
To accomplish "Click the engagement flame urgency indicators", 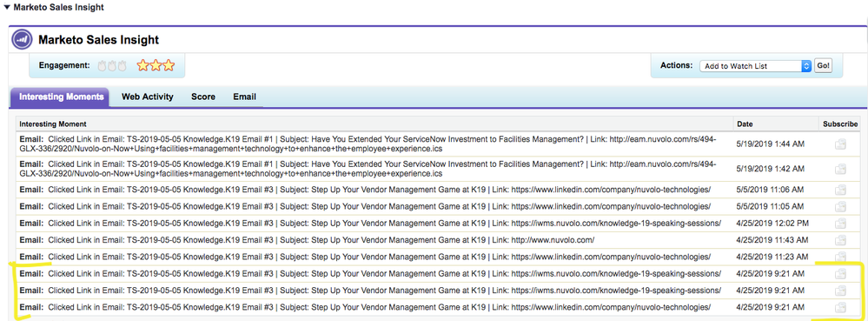I will pos(112,65).
